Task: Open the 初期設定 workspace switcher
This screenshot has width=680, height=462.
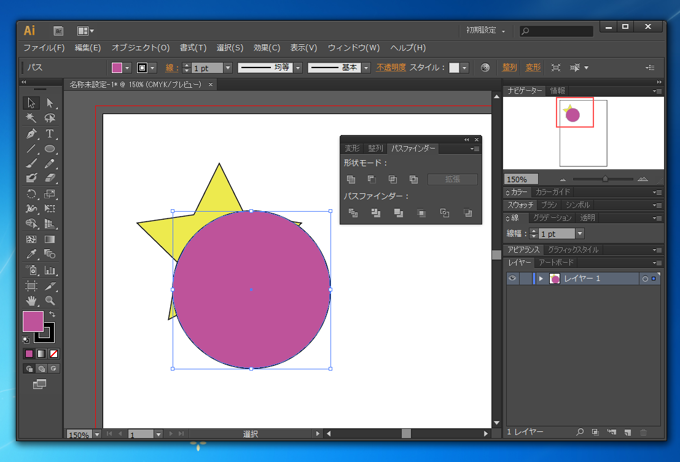Action: (485, 30)
